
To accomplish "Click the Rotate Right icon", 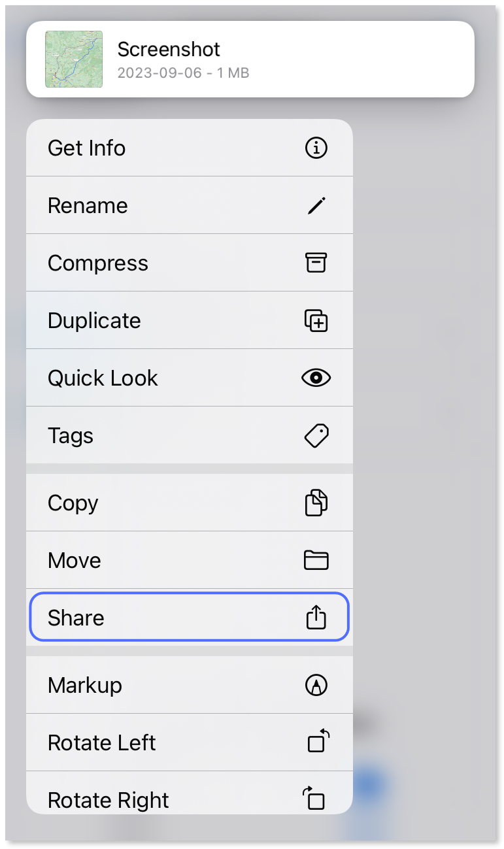I will [316, 799].
